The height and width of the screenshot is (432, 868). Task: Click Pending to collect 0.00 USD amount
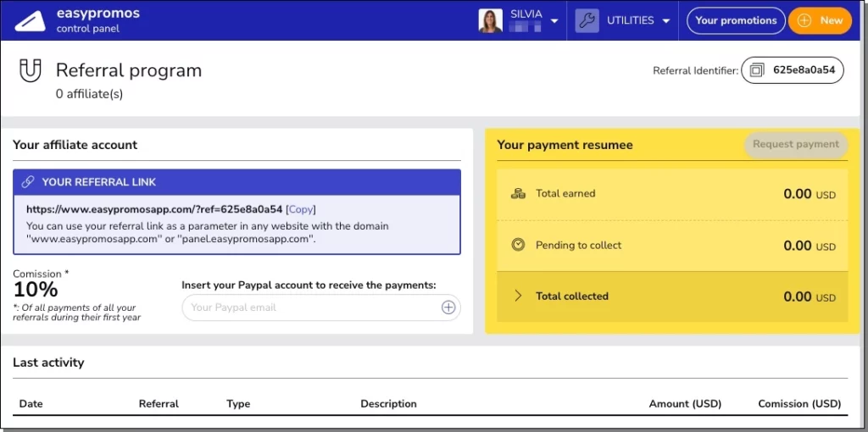(x=810, y=246)
